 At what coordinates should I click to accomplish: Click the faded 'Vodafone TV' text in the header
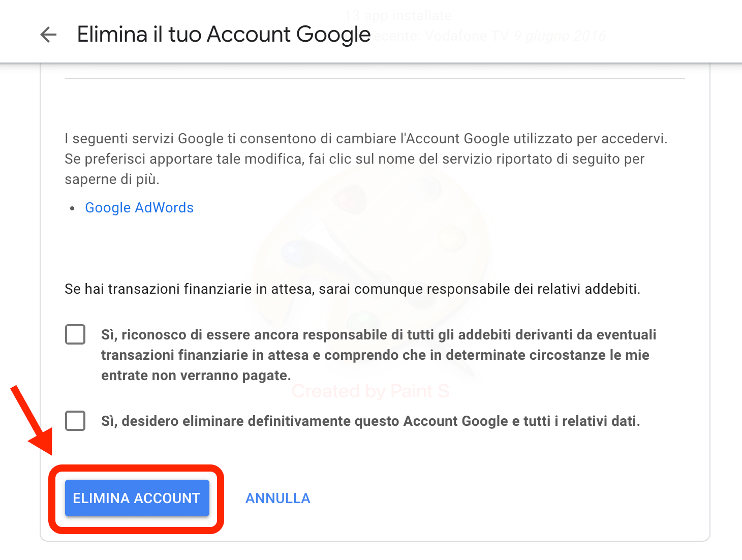pyautogui.click(x=467, y=36)
